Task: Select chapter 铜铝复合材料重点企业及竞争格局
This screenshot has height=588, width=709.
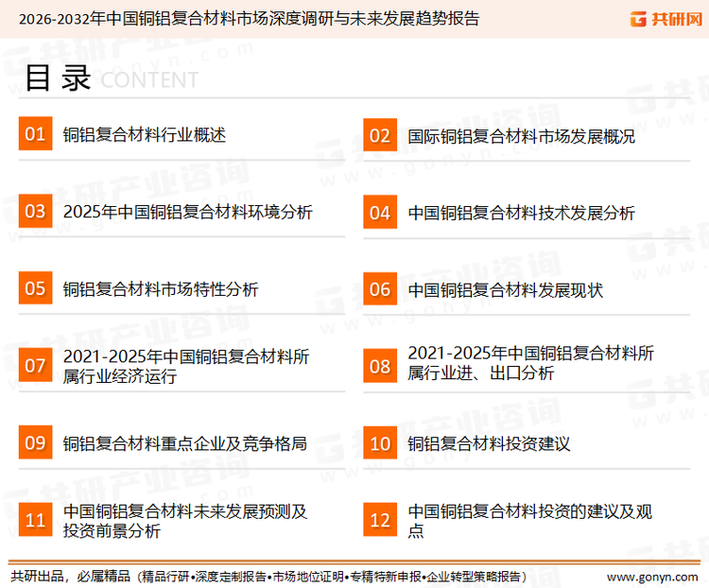Action: (185, 443)
